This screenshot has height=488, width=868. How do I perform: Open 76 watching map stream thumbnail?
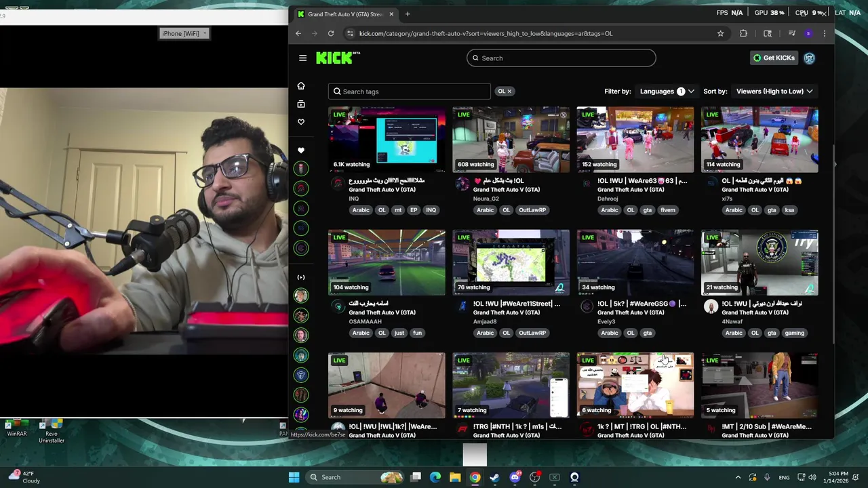click(x=511, y=262)
